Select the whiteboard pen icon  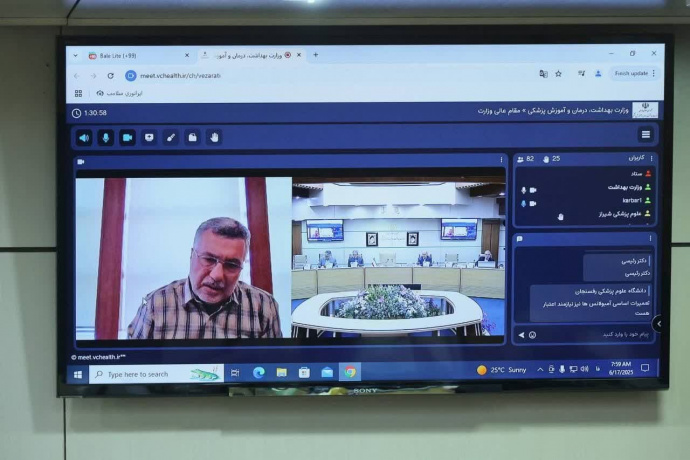tap(170, 137)
